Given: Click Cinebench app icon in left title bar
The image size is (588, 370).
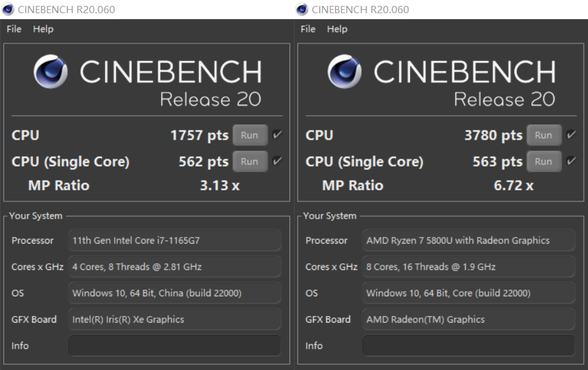Looking at the screenshot, I should 8,9.
